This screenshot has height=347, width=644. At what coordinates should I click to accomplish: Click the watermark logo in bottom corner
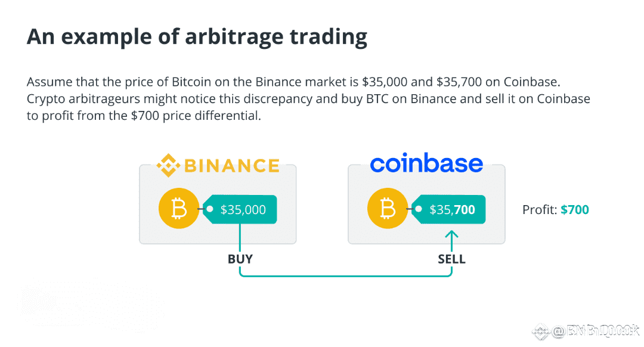pos(541,332)
